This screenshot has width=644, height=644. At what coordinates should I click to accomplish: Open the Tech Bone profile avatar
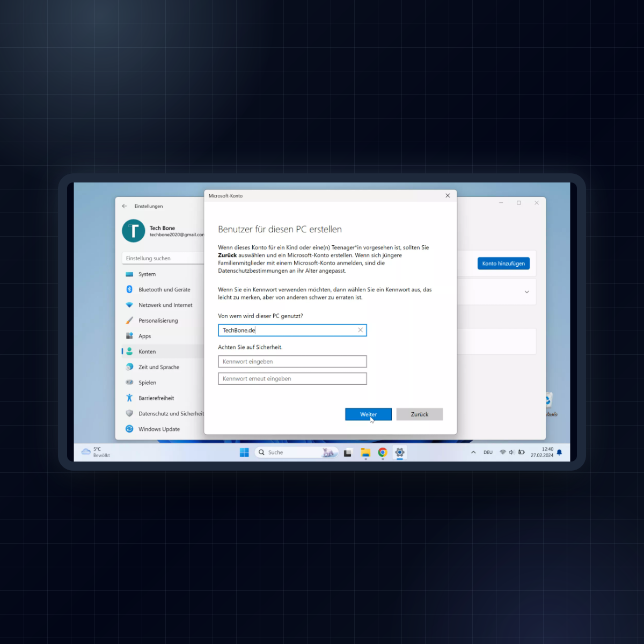[134, 231]
